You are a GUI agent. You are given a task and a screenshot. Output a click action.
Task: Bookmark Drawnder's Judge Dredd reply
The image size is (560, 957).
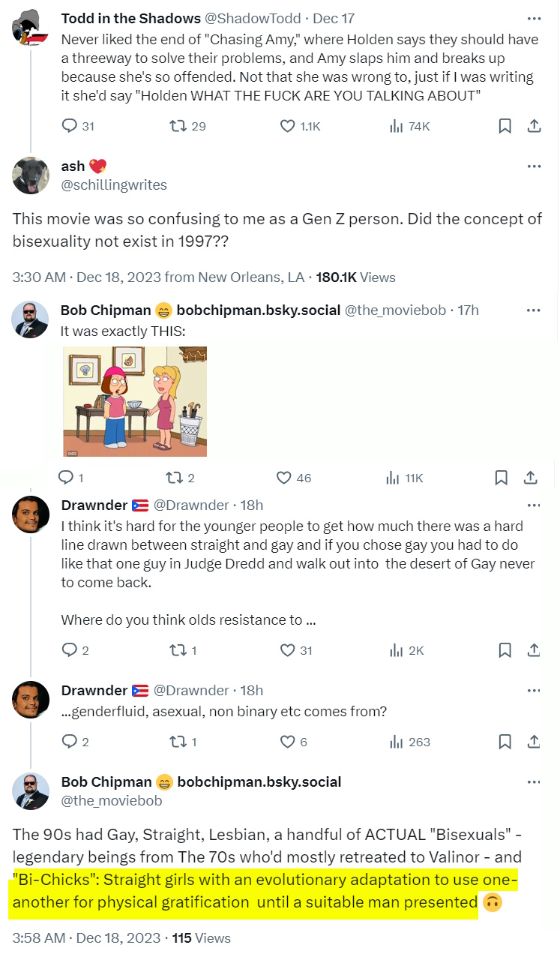pos(505,650)
